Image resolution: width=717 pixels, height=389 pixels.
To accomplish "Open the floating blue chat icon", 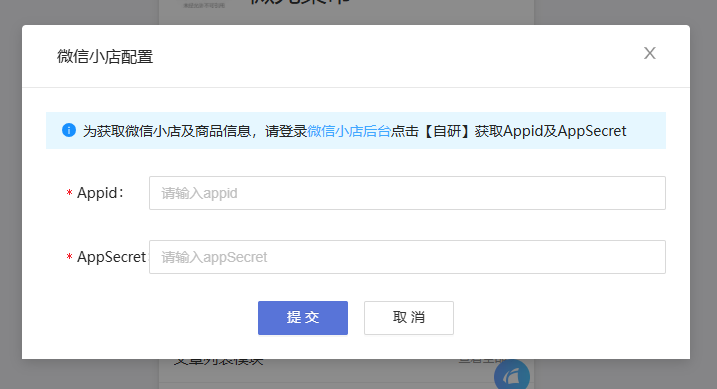I will point(512,376).
